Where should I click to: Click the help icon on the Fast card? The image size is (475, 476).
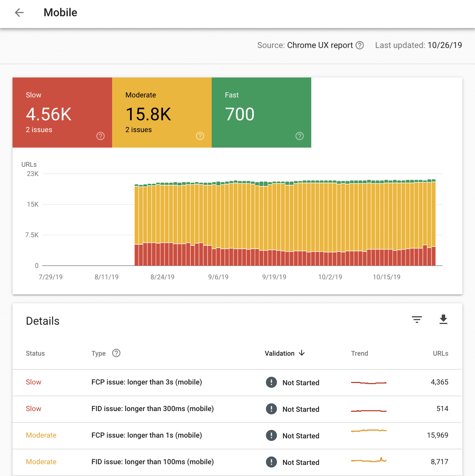pyautogui.click(x=299, y=136)
